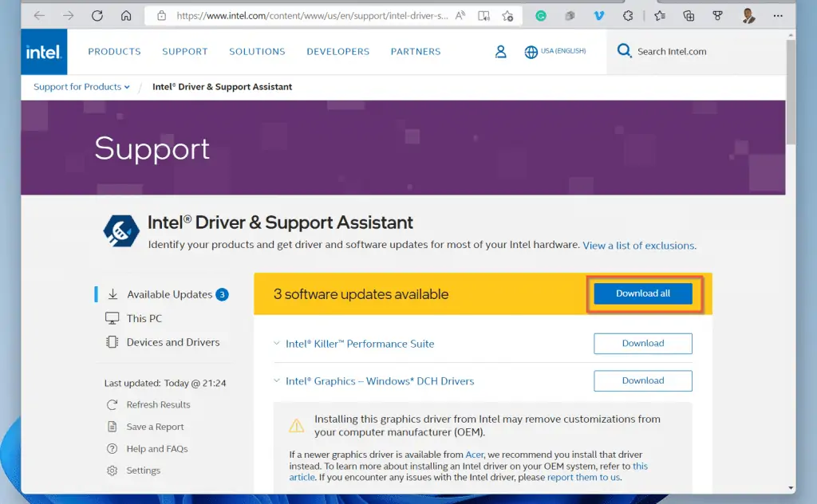
Task: Refresh Results in the sidebar
Action: [160, 404]
